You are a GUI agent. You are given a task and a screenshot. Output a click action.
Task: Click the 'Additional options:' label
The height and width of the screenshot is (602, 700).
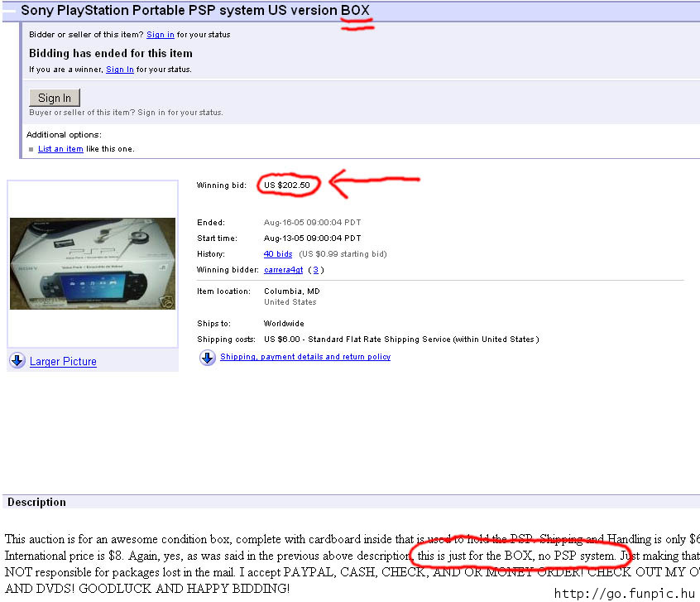point(64,134)
